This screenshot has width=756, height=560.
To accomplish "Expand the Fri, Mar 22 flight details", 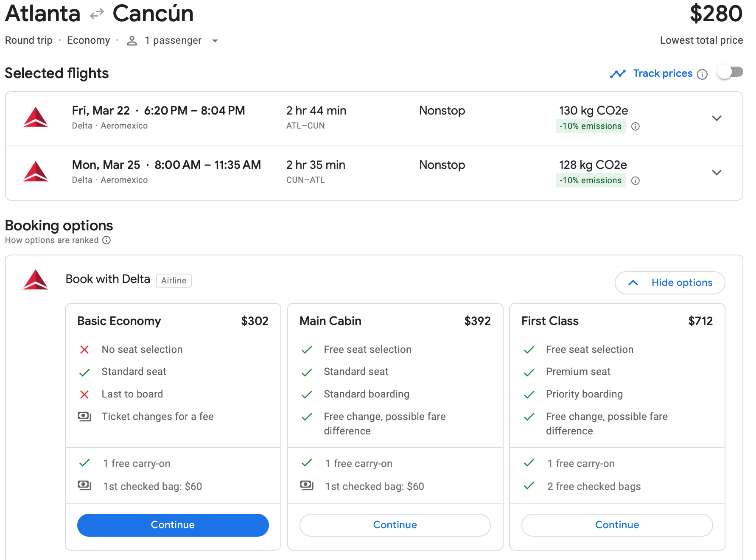I will click(717, 118).
